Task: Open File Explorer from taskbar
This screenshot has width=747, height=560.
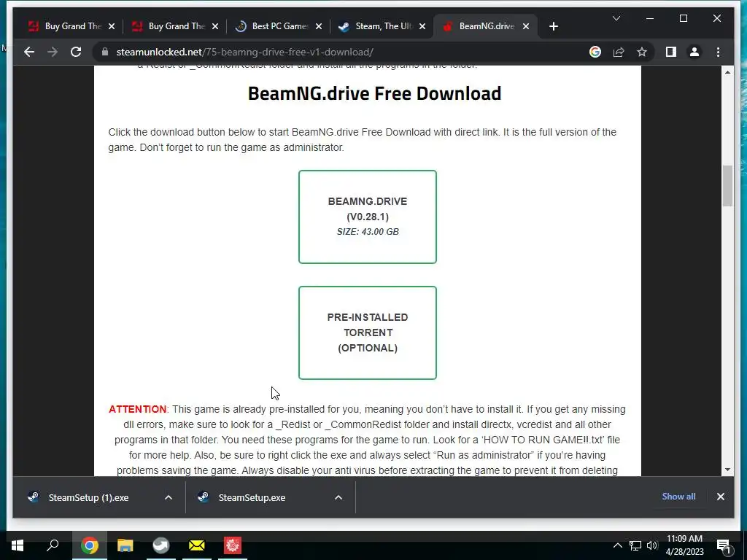Action: 125,545
